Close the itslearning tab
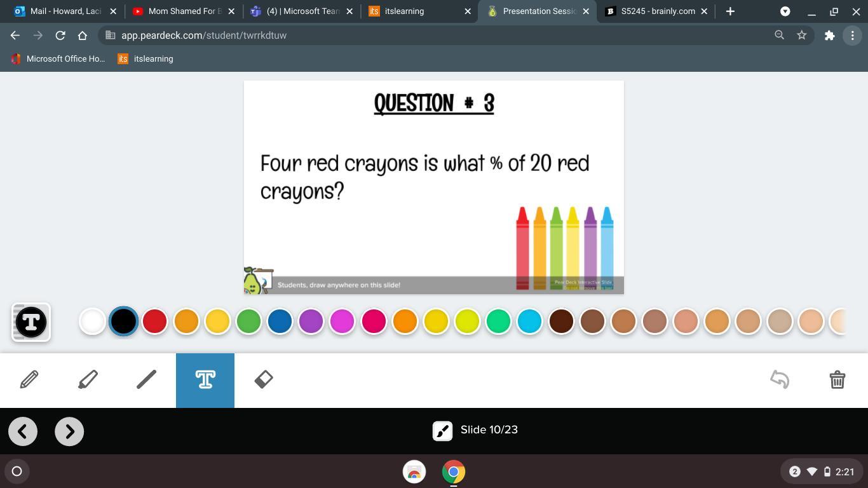The image size is (868, 488). [468, 11]
